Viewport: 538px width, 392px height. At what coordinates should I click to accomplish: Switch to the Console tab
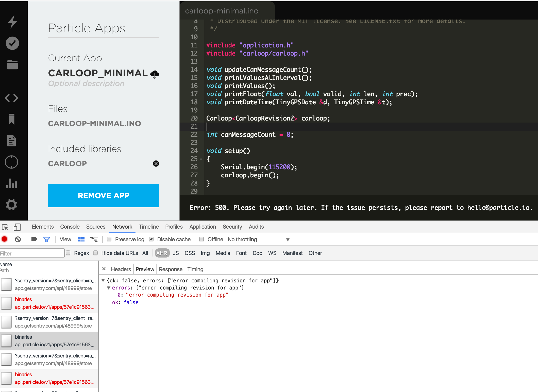coord(70,227)
